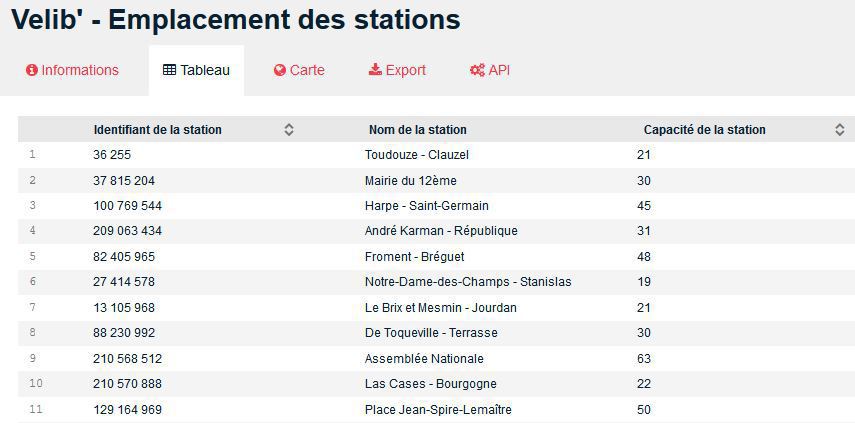Click capacity value 63

[x=643, y=359]
